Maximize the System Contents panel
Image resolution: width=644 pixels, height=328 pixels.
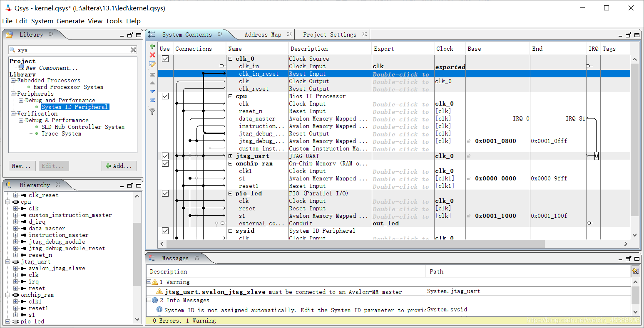tap(637, 35)
